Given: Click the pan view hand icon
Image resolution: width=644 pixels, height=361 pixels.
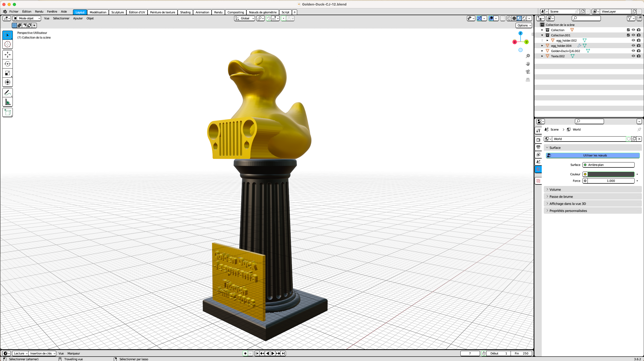Looking at the screenshot, I should click(x=528, y=64).
